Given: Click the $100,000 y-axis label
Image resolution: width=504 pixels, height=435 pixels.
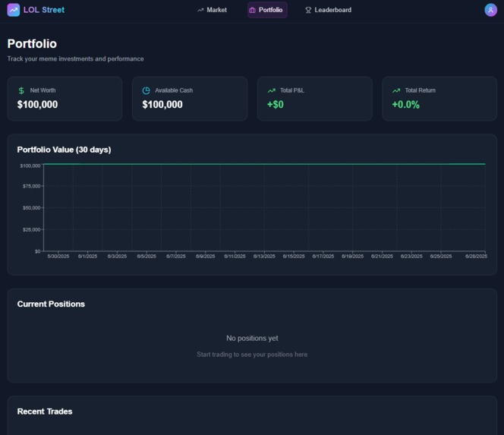Looking at the screenshot, I should click(30, 166).
